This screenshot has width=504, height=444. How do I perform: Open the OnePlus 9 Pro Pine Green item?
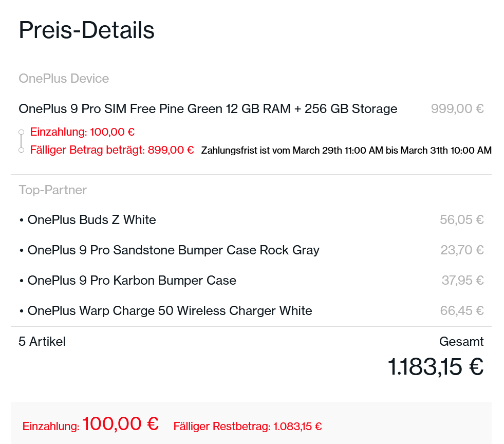(208, 109)
